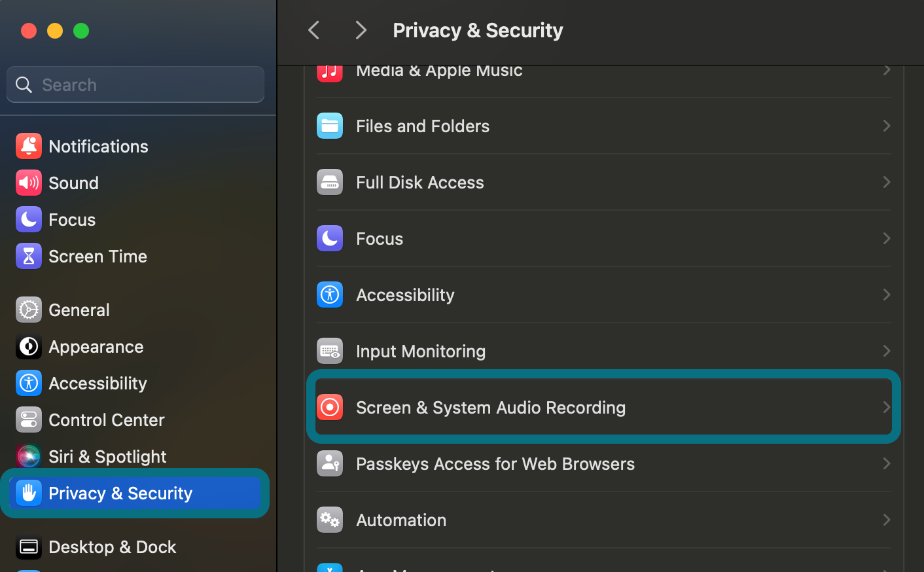The height and width of the screenshot is (572, 924).
Task: Click the sidebar Accessibility icon
Action: [x=29, y=383]
